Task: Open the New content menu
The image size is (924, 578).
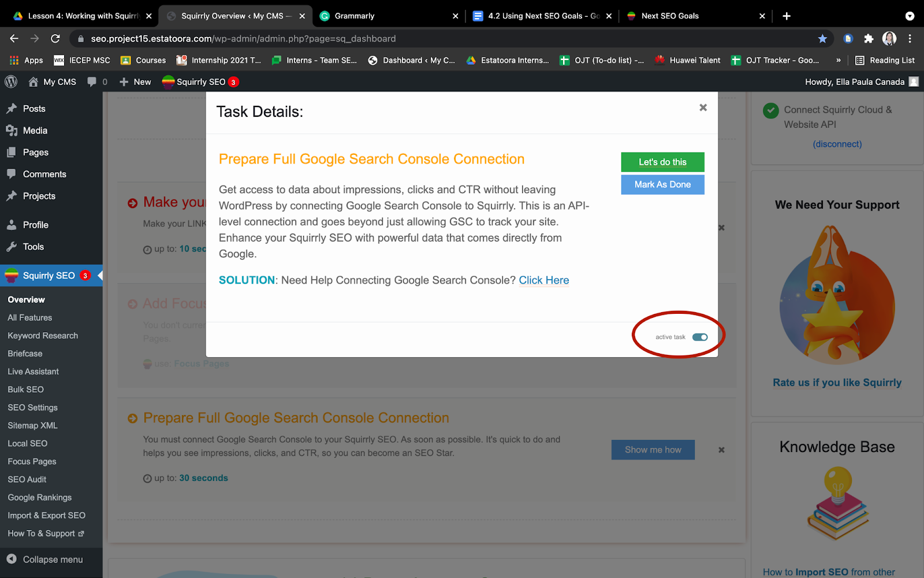Action: coord(135,82)
